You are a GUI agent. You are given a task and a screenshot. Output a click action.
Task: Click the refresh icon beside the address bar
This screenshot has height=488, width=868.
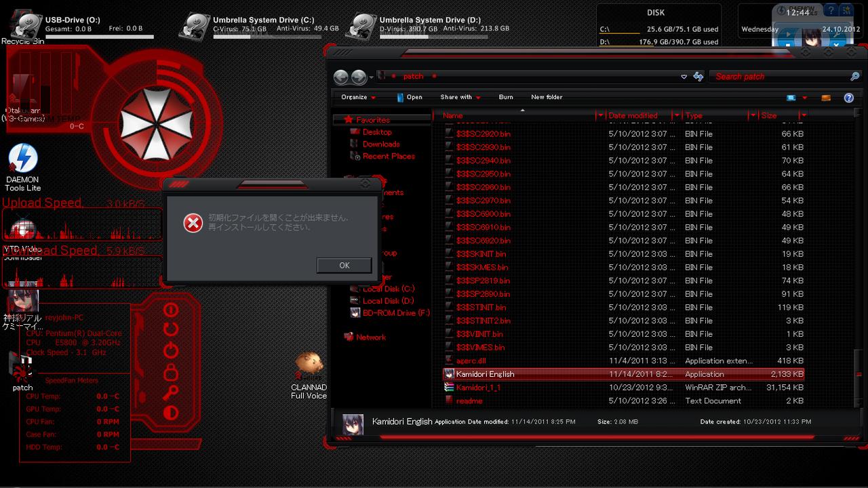tap(698, 77)
